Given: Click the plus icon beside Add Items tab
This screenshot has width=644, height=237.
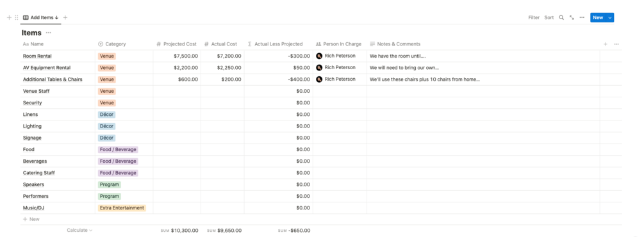Looking at the screenshot, I should [x=65, y=18].
